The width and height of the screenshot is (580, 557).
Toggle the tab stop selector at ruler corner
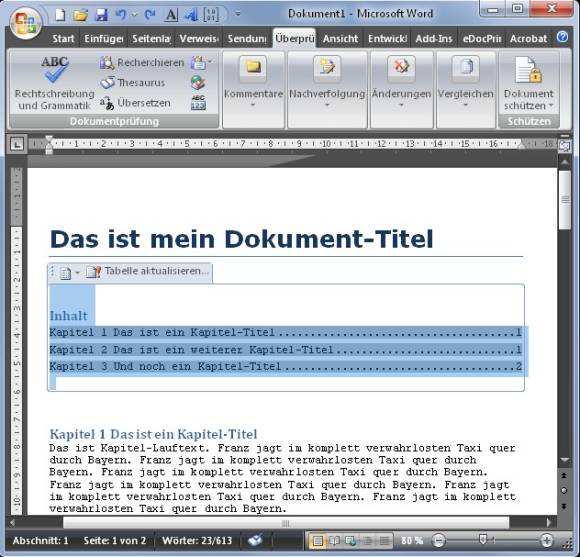[x=17, y=144]
